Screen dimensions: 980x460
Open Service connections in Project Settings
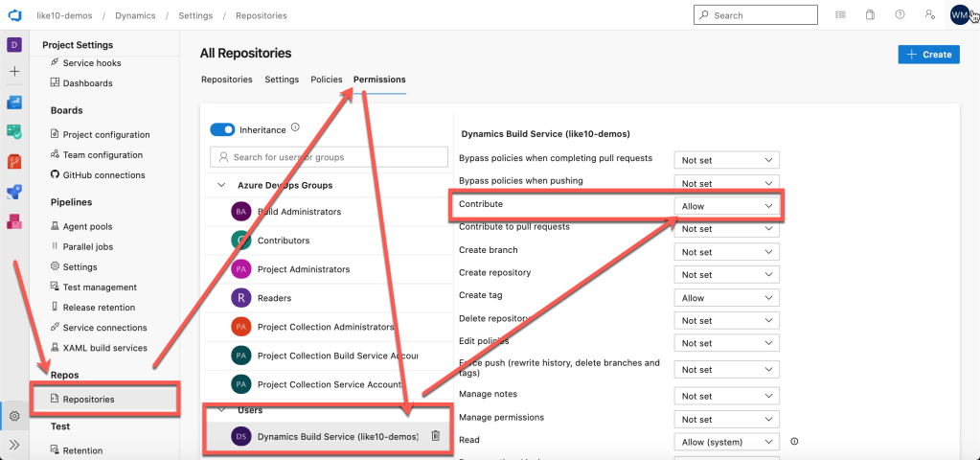click(104, 328)
